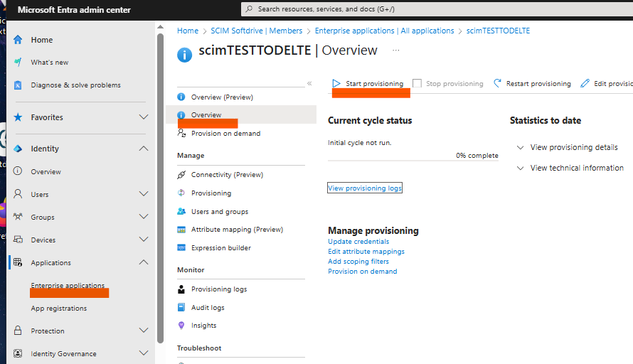This screenshot has height=364, width=633.
Task: Click the Connectivity (Preview) plug icon
Action: [x=181, y=174]
